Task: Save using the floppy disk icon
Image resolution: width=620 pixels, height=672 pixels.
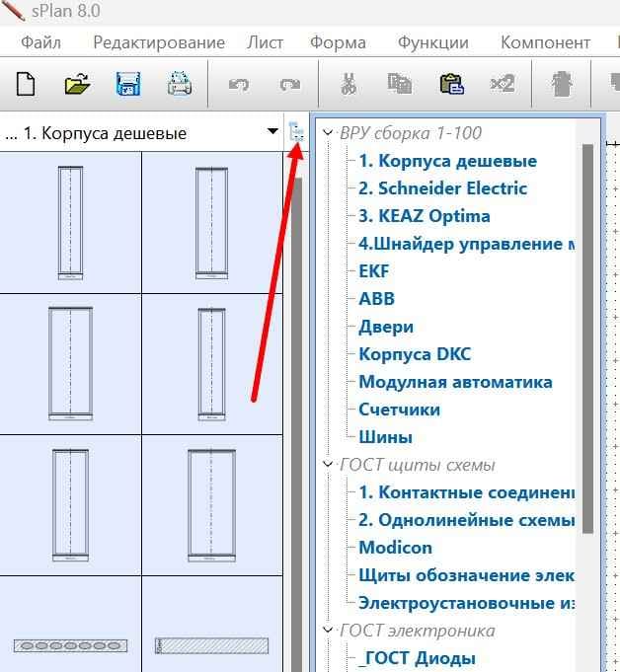Action: [x=127, y=84]
